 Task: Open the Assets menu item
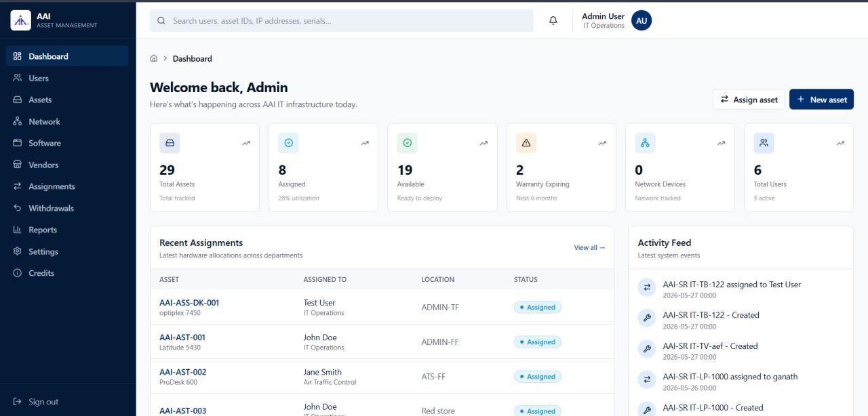pyautogui.click(x=67, y=100)
